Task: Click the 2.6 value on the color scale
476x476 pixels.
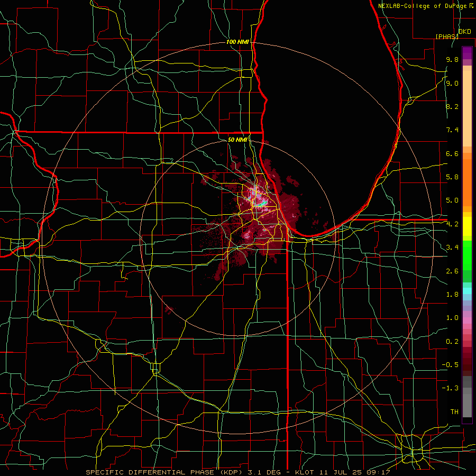Action: pos(452,271)
